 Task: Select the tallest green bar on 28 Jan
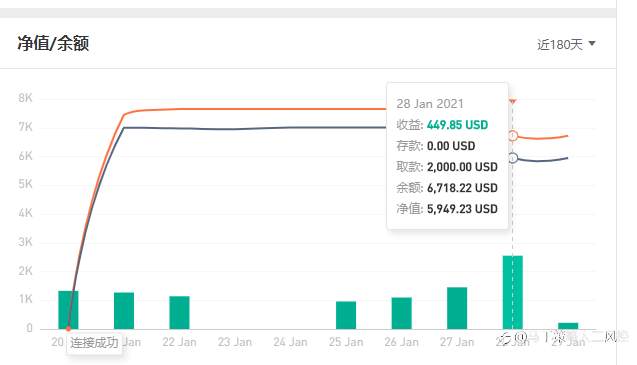click(x=513, y=292)
